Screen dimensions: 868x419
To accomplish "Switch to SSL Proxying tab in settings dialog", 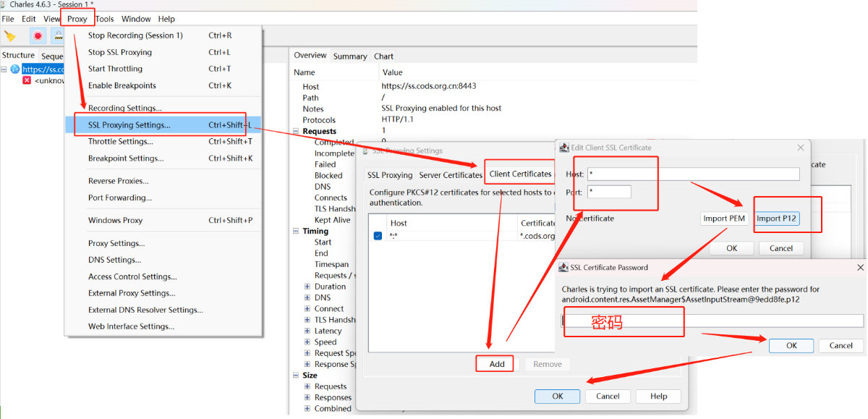I will point(390,175).
